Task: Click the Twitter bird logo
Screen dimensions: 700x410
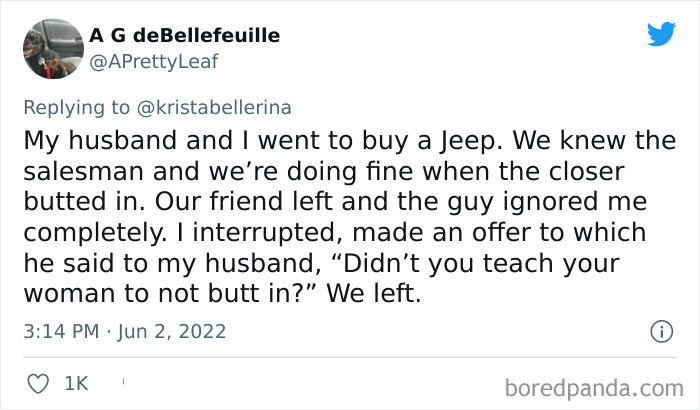Action: click(661, 34)
